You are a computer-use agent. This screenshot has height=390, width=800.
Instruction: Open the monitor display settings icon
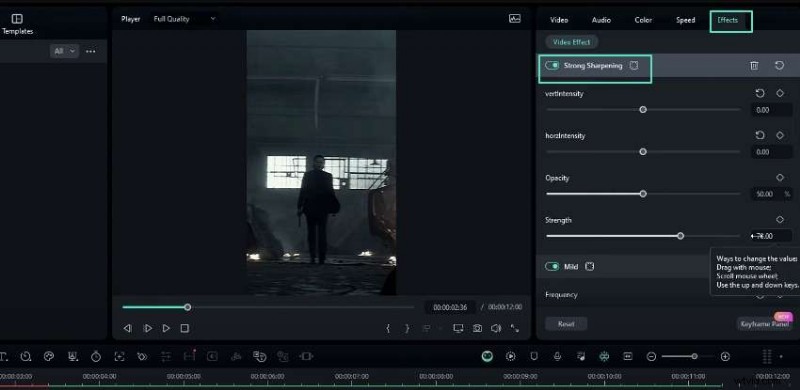coord(458,328)
